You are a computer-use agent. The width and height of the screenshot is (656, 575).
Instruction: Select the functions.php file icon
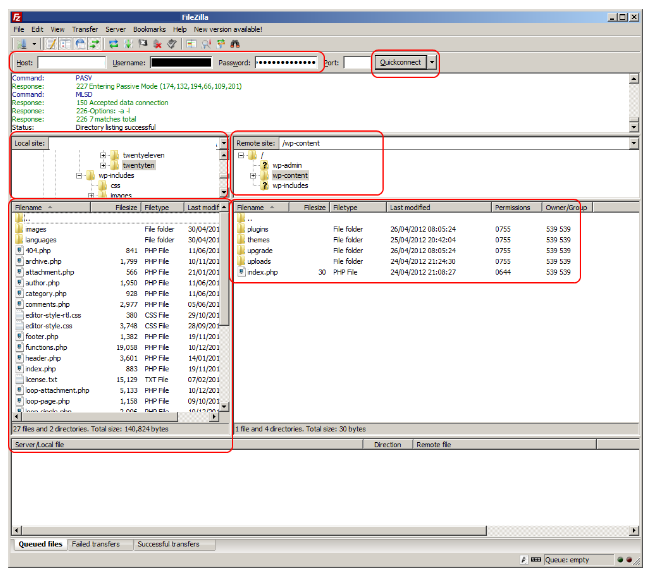coord(19,347)
